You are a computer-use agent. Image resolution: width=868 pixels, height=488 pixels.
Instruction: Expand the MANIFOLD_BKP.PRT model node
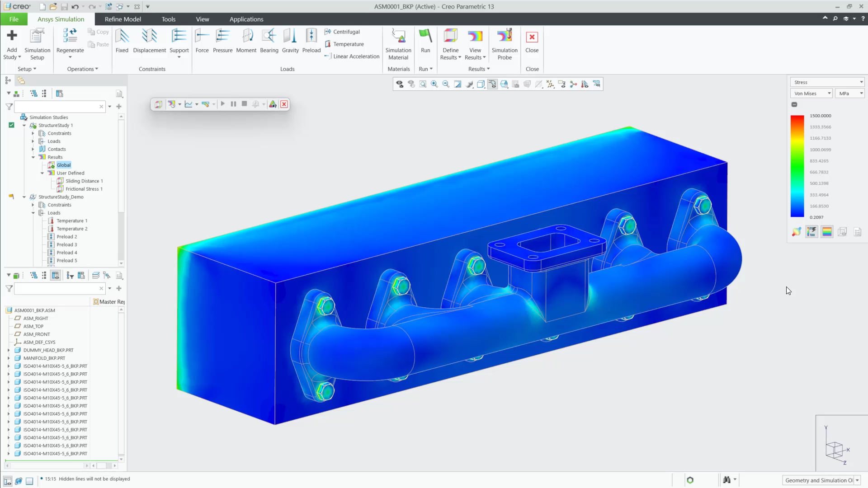tap(9, 358)
